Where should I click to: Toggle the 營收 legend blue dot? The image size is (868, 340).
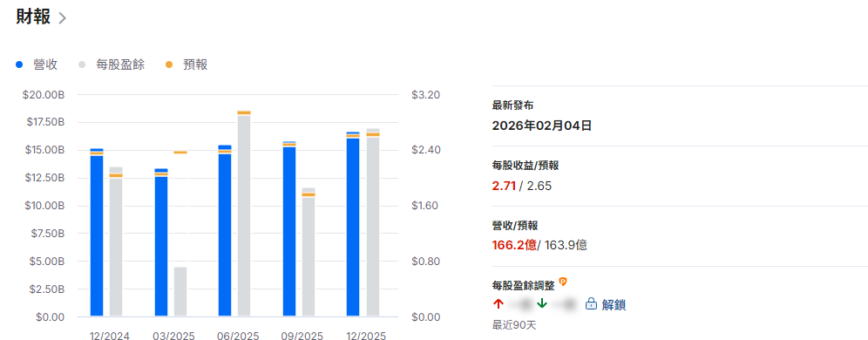(x=19, y=65)
